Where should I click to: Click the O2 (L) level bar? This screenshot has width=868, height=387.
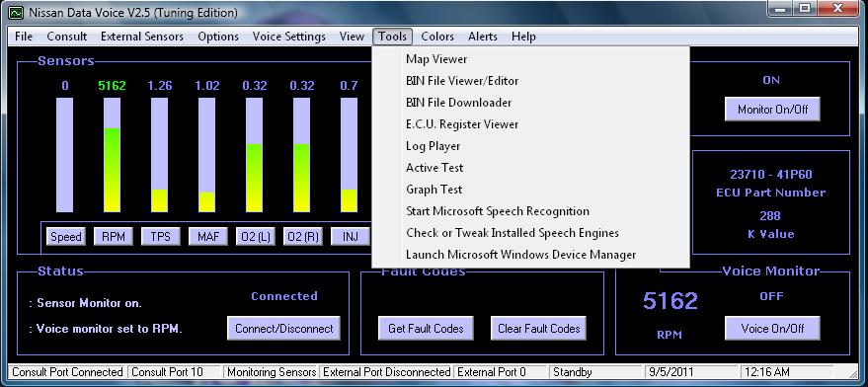tap(255, 155)
